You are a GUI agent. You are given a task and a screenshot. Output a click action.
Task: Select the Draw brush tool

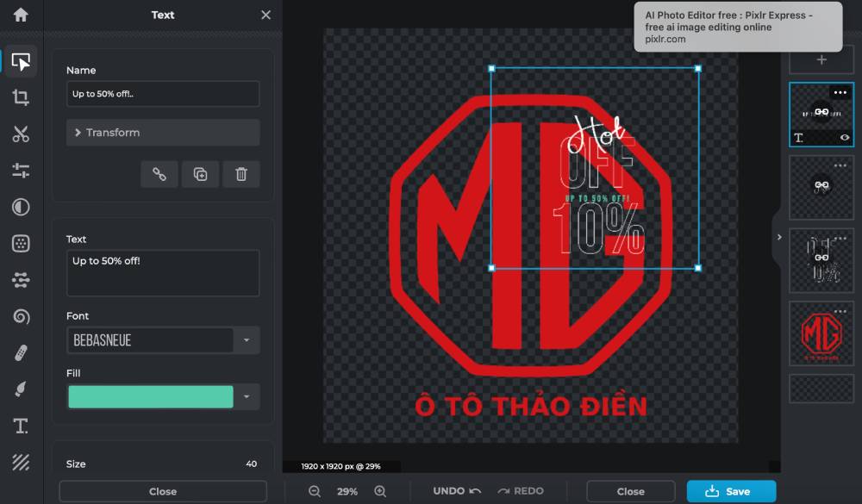point(21,389)
